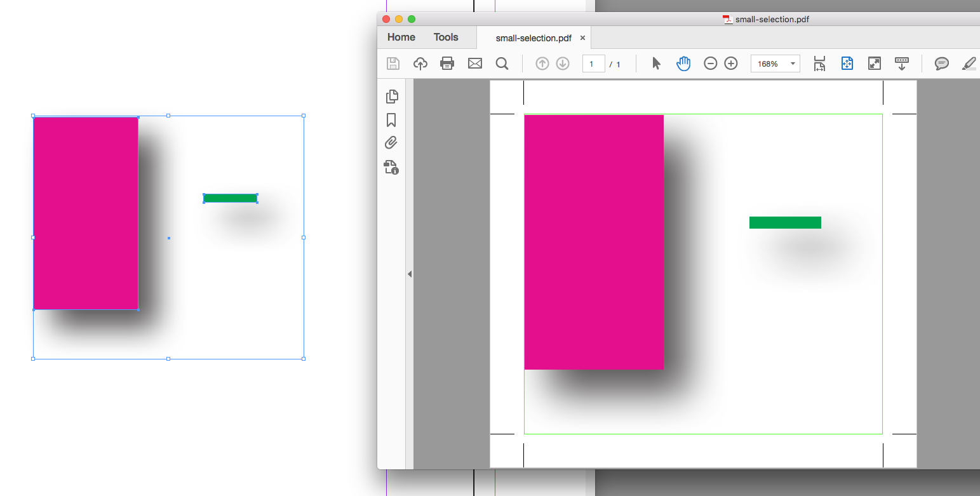Select the green bar in the InDesign layout

230,198
